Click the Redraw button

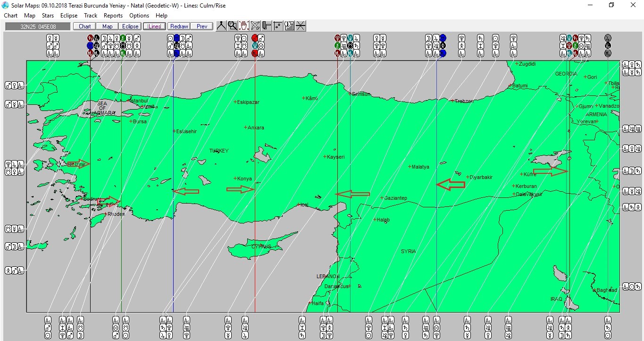click(x=179, y=26)
